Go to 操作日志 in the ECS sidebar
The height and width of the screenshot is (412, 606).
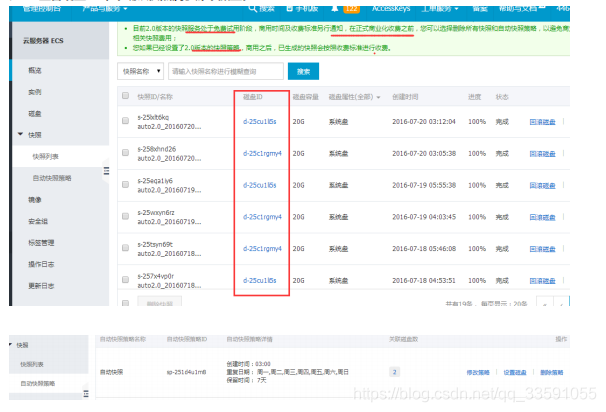tap(41, 264)
